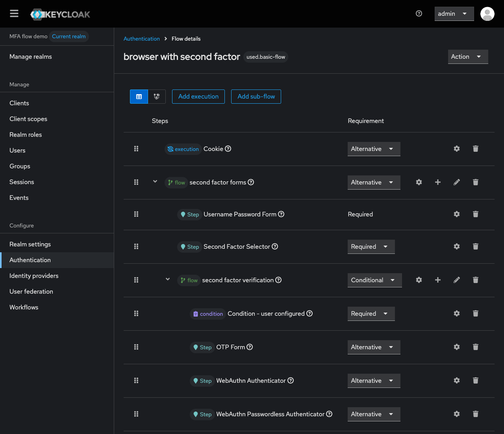Open Workflows in sidebar
Screen dimensions: 504x434
(x=57, y=307)
